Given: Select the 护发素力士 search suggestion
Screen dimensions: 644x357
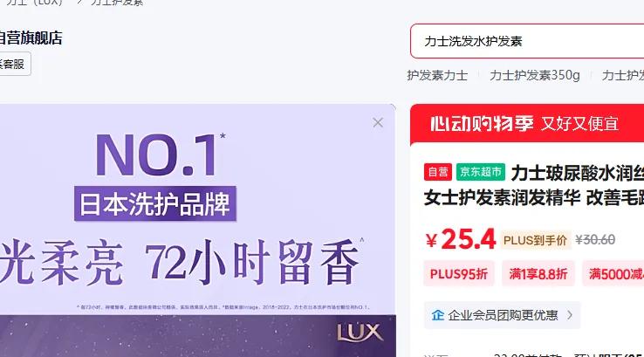Looking at the screenshot, I should (x=437, y=76).
